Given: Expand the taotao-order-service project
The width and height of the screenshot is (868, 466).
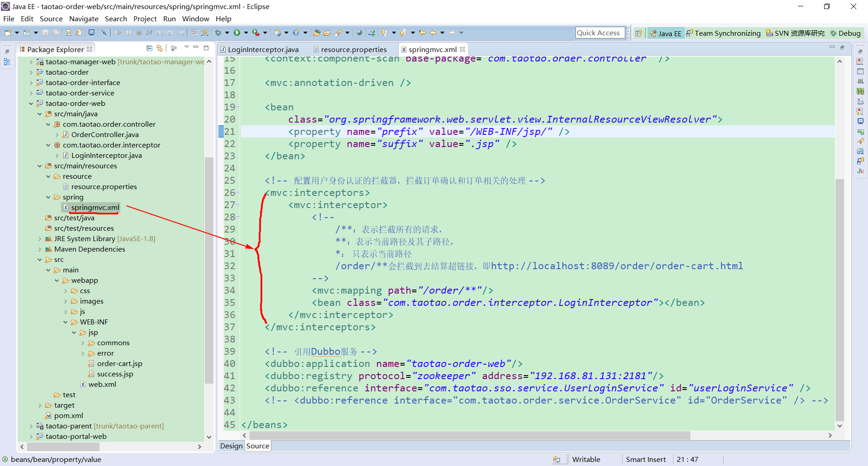Looking at the screenshot, I should [x=31, y=93].
